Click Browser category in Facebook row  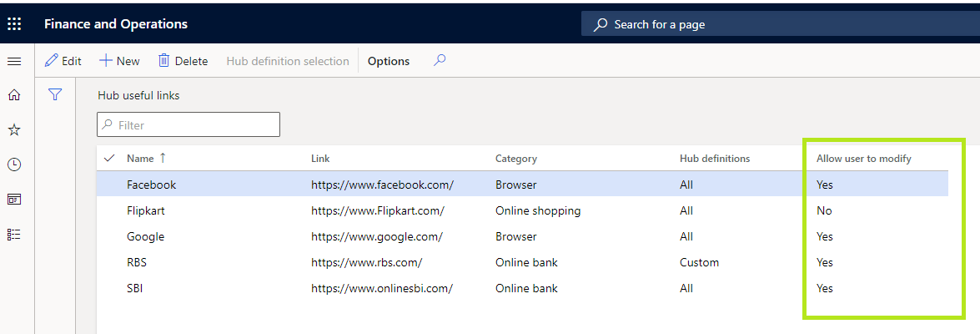(x=516, y=185)
